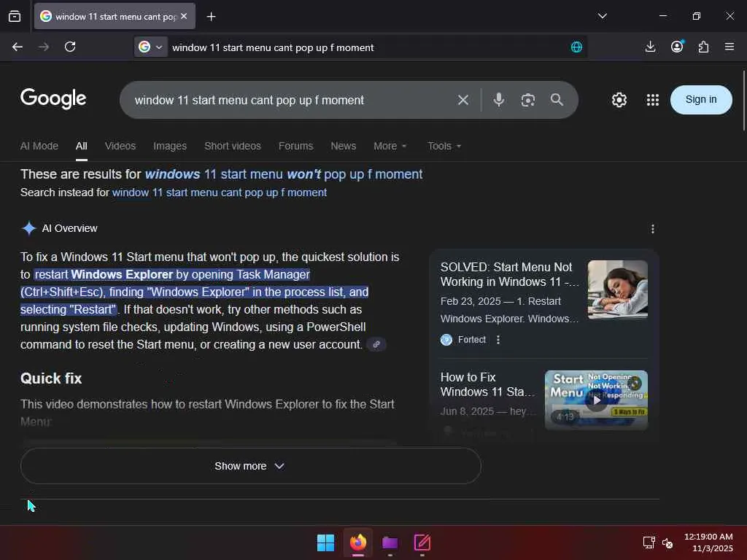The image size is (747, 560).
Task: Open the search engine selector dropdown
Action: [x=150, y=47]
